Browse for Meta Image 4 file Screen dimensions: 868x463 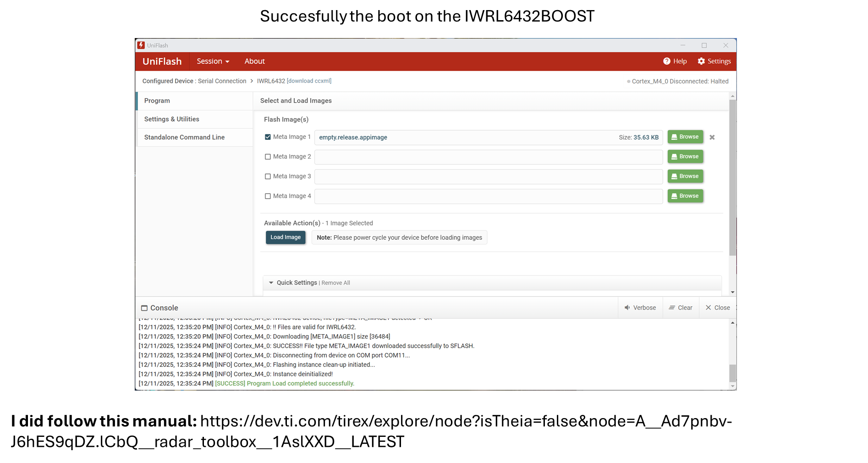click(x=685, y=196)
